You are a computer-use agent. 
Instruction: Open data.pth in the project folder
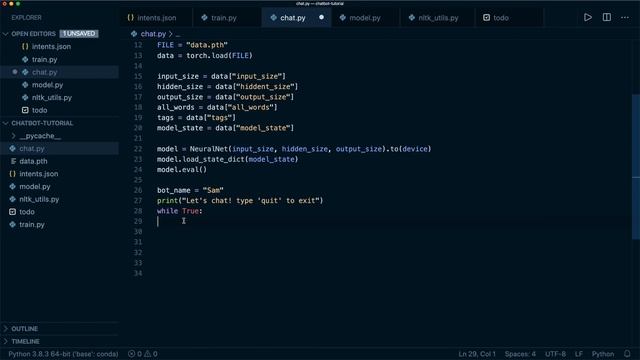33,161
